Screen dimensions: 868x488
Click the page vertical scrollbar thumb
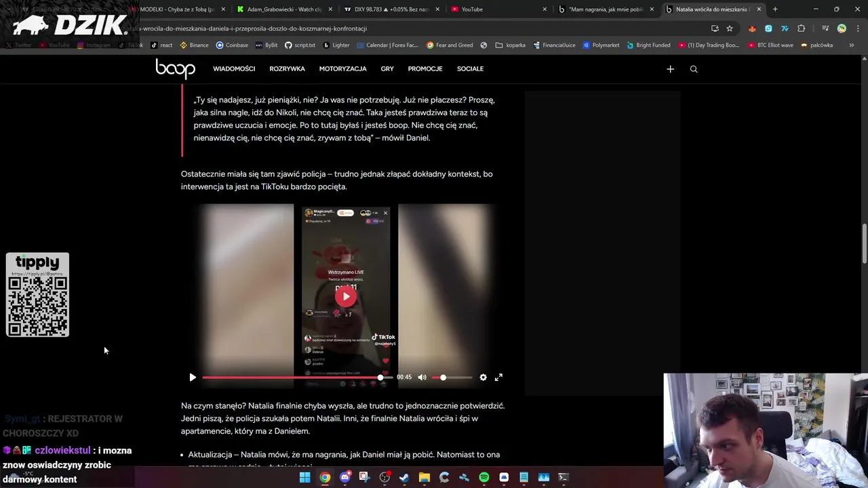coord(864,243)
